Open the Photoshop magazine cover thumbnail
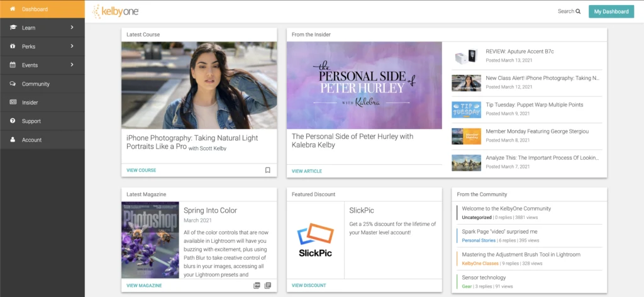The image size is (644, 297). coord(150,240)
